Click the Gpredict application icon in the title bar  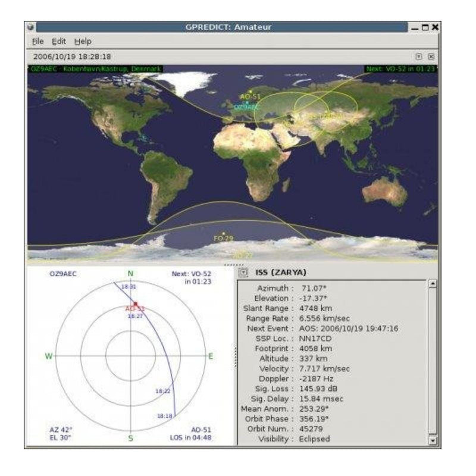[30, 27]
